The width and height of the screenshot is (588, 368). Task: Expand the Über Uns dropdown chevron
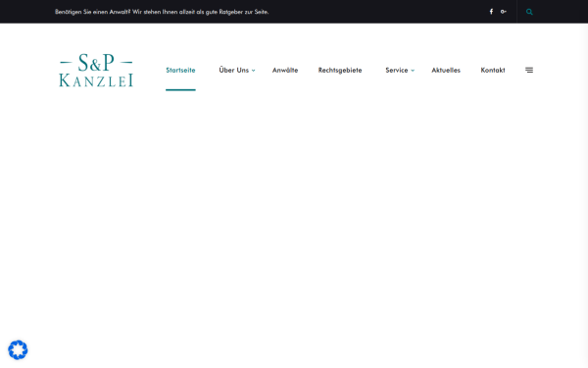pos(254,71)
